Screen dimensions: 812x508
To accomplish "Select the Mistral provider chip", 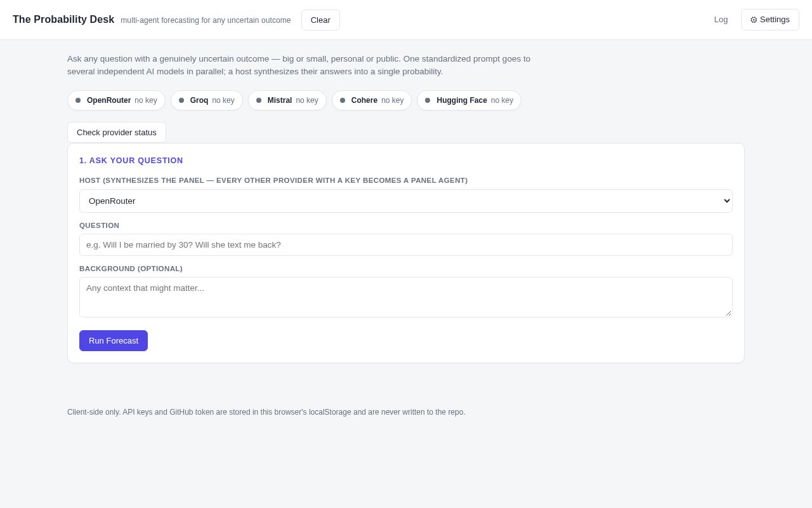I will pyautogui.click(x=287, y=100).
